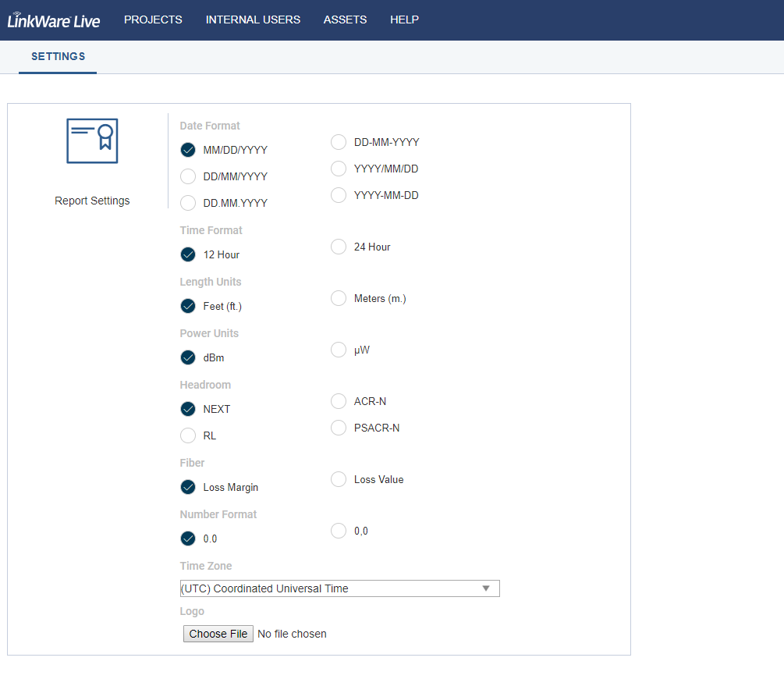Click the Report Settings certificate icon

coord(92,140)
